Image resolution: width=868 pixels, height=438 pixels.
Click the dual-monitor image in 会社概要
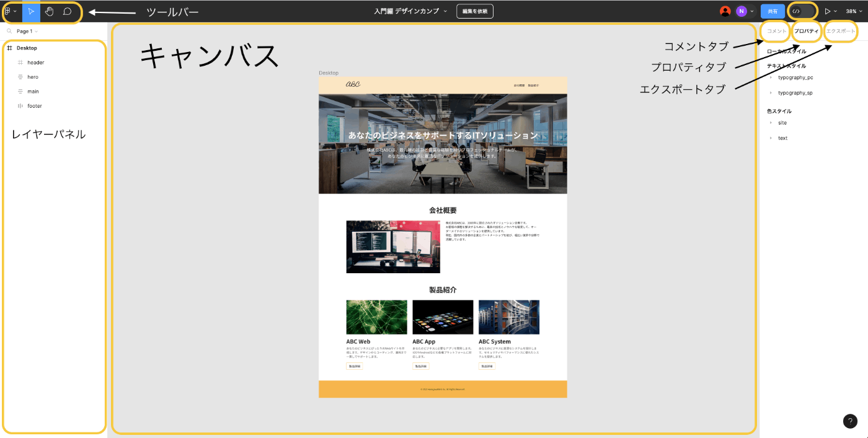(393, 247)
